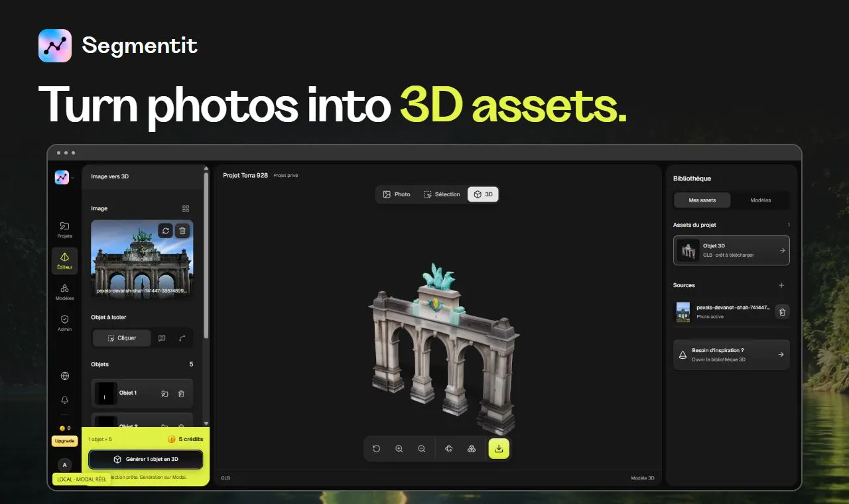Toggle auto-rotate for the 3D model

(449, 449)
